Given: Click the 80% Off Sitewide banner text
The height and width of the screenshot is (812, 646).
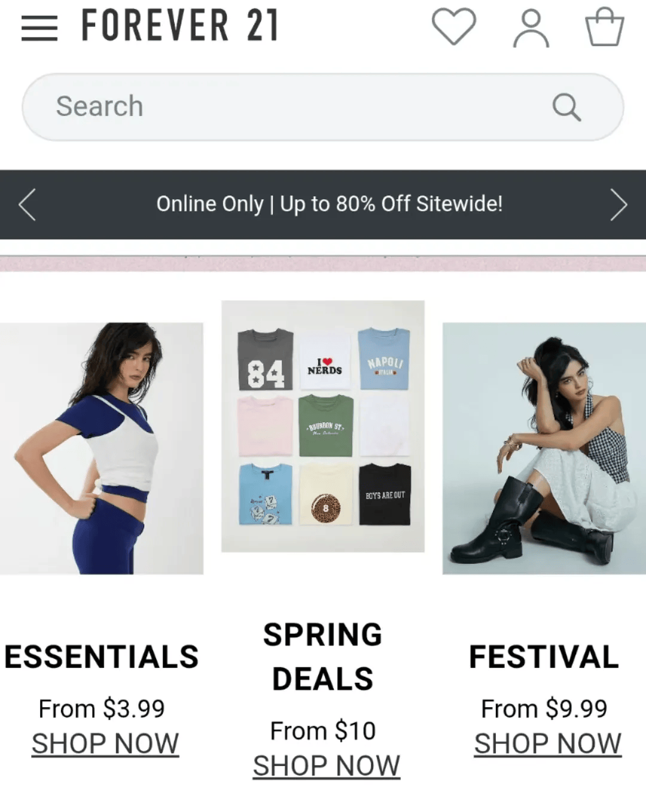Looking at the screenshot, I should (x=330, y=204).
